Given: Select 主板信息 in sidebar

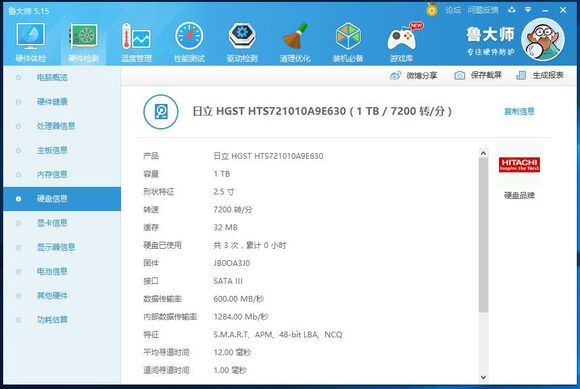Looking at the screenshot, I should tap(62, 150).
